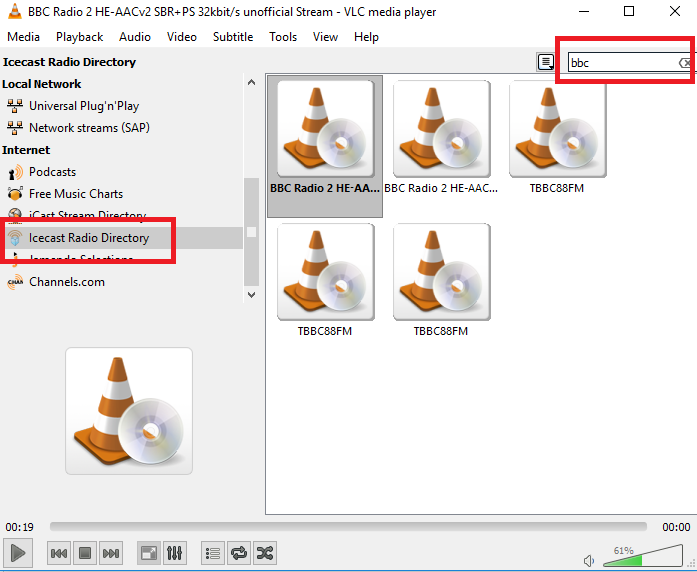Open the Media menu
This screenshot has width=697, height=572.
point(23,37)
